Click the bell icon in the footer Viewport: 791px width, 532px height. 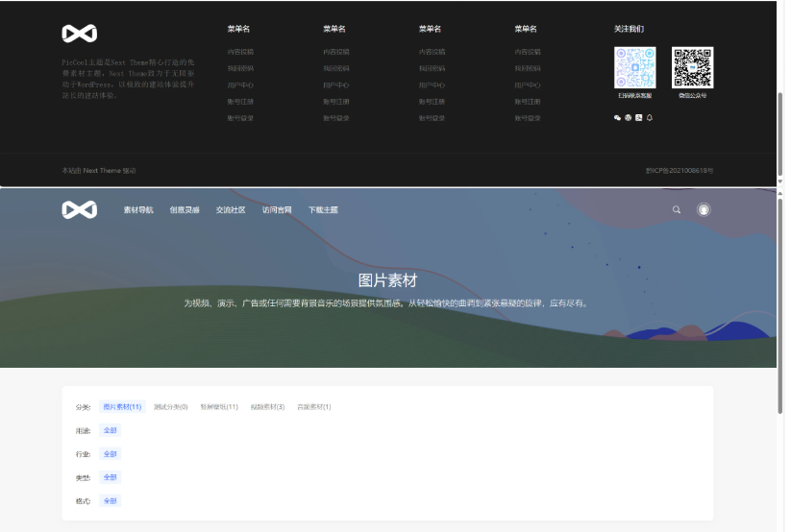click(x=650, y=117)
